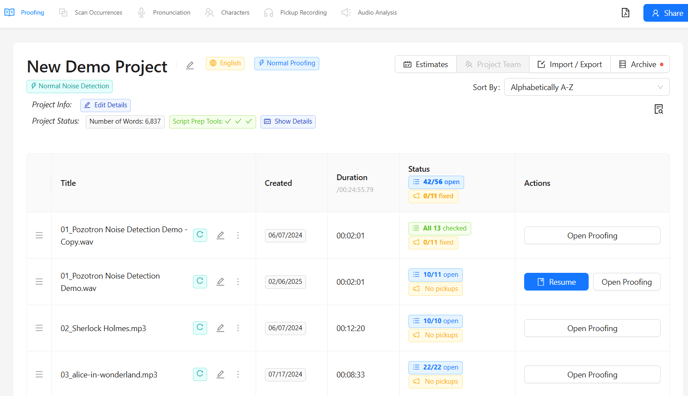Click the C badge for 02_Sherlock Holmes.mp3
The width and height of the screenshot is (688, 396).
point(200,328)
